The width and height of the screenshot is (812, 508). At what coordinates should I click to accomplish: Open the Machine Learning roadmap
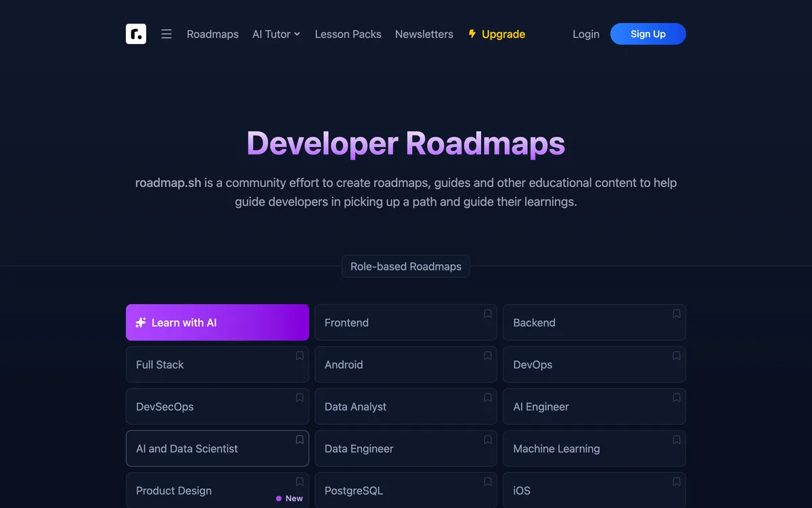594,448
